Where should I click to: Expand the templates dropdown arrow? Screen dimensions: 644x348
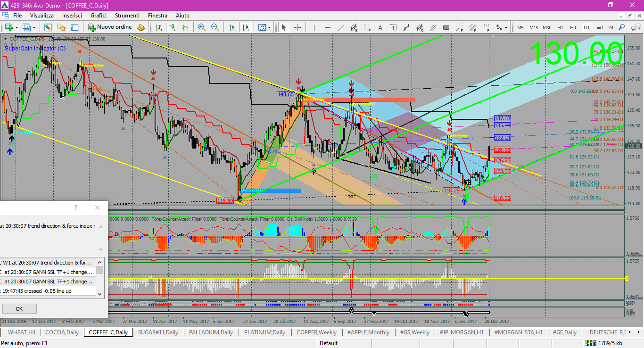coord(269,27)
